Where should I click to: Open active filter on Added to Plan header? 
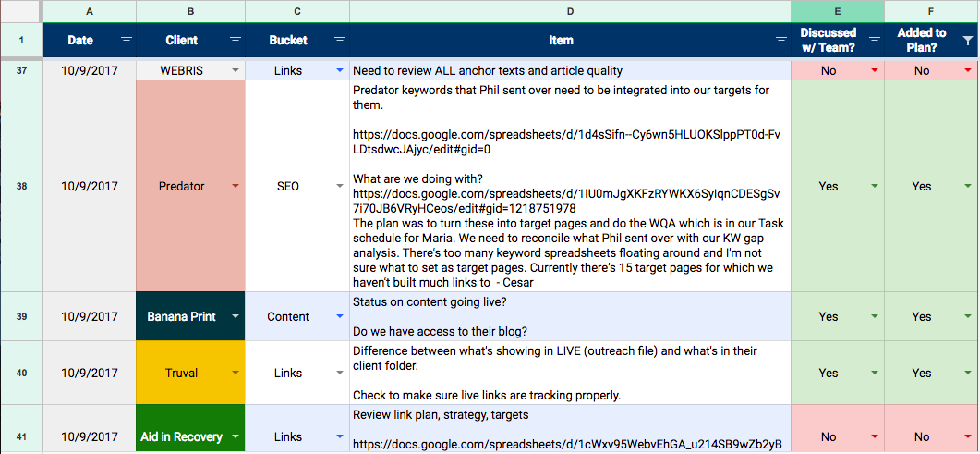(x=967, y=40)
